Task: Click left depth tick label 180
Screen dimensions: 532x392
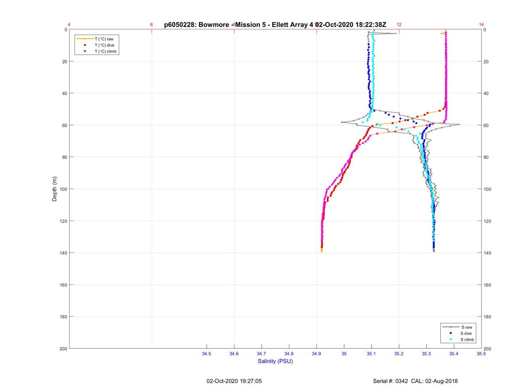Action: point(63,317)
